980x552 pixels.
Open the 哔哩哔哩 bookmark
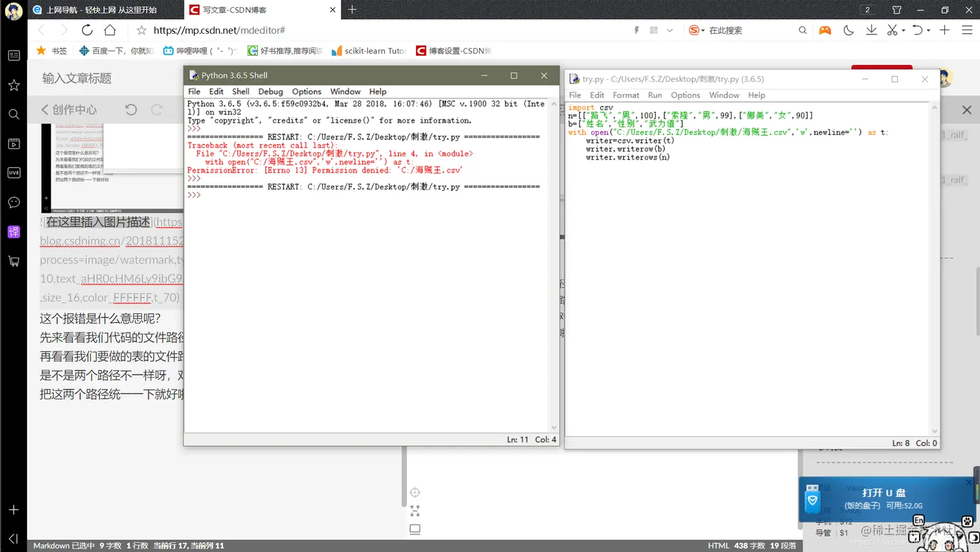201,51
